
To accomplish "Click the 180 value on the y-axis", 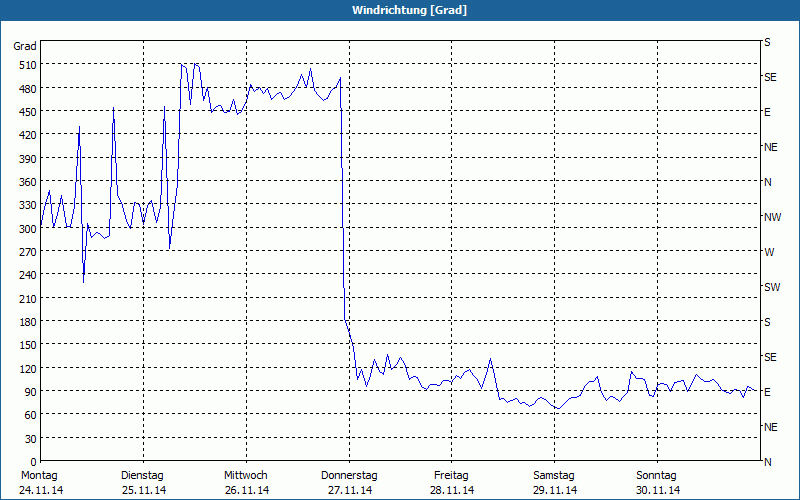I will [x=26, y=322].
